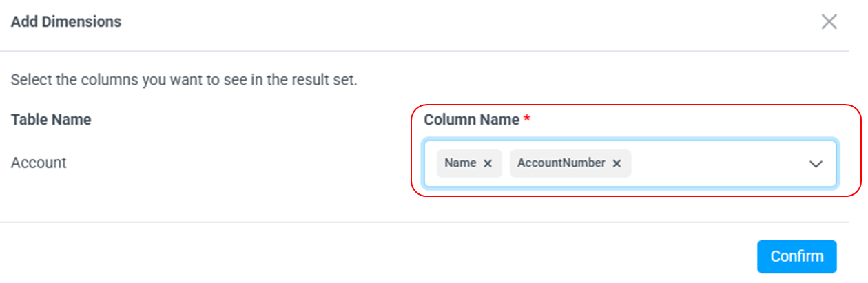Click the "Select the columns" instruction text
Viewport: 868px width, 283px height.
(184, 80)
